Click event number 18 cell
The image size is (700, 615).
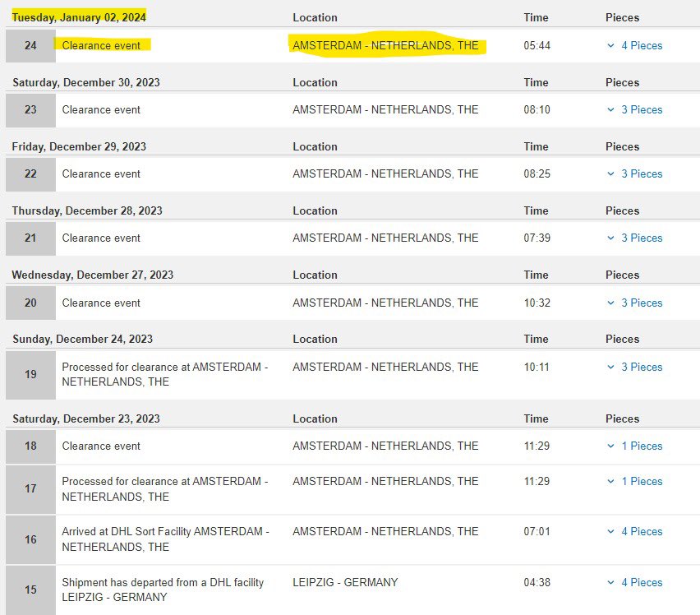pos(30,446)
